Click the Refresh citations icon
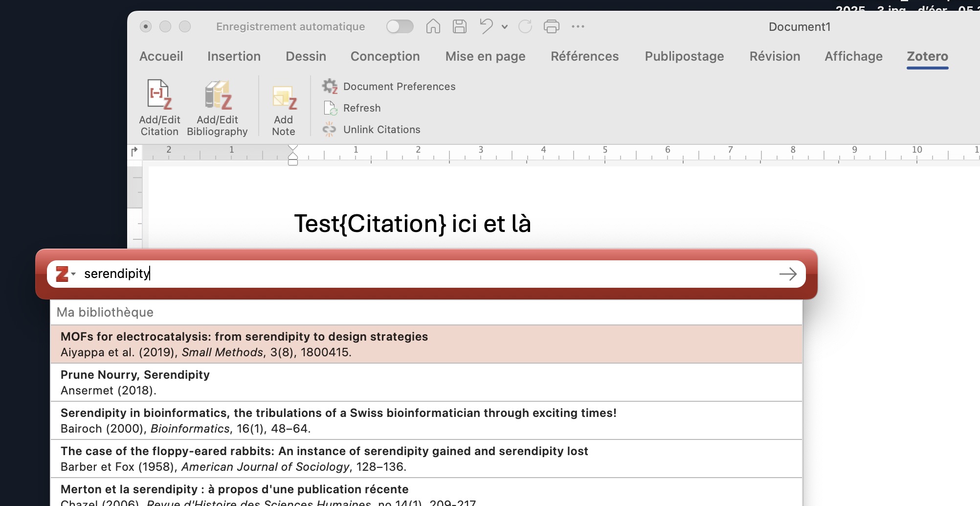Viewport: 980px width, 506px height. 330,108
